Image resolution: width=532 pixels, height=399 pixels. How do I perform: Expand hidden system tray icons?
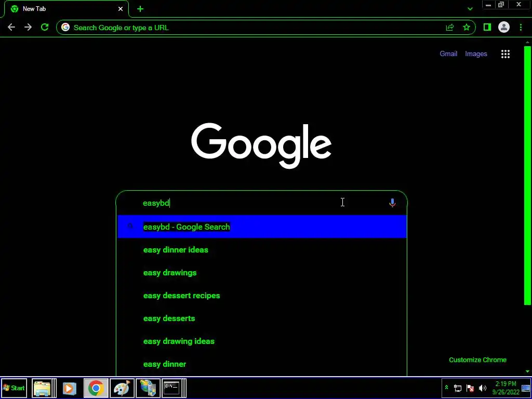[446, 388]
